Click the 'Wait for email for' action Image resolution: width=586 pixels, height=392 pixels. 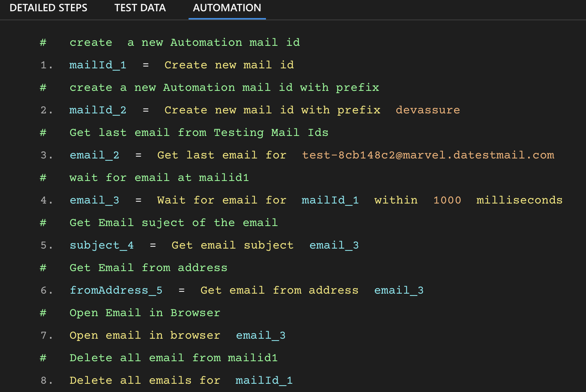222,200
